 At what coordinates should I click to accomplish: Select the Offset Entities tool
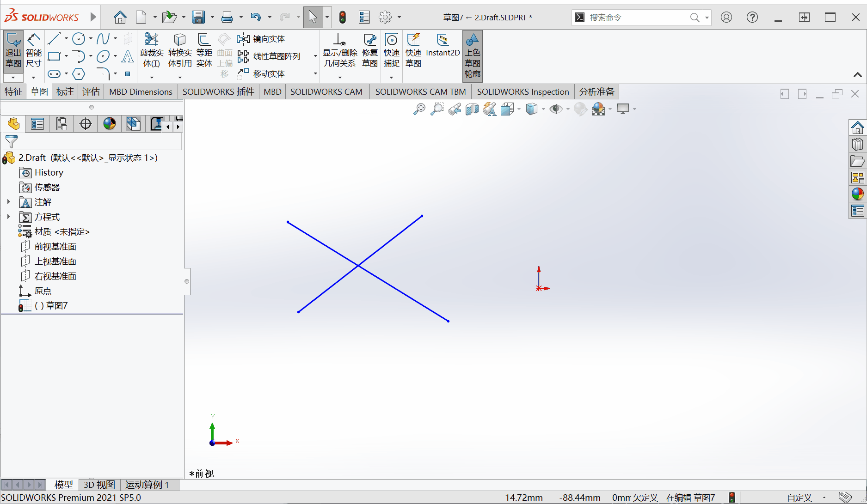(204, 51)
